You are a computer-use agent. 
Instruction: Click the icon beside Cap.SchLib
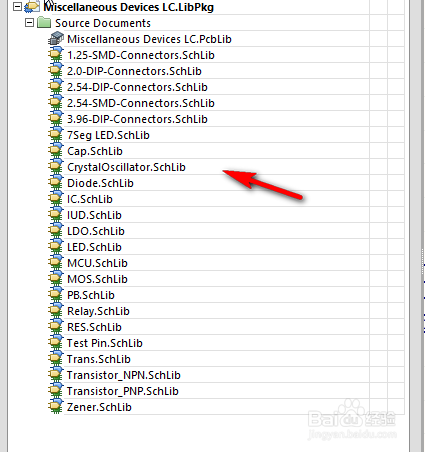pyautogui.click(x=56, y=151)
